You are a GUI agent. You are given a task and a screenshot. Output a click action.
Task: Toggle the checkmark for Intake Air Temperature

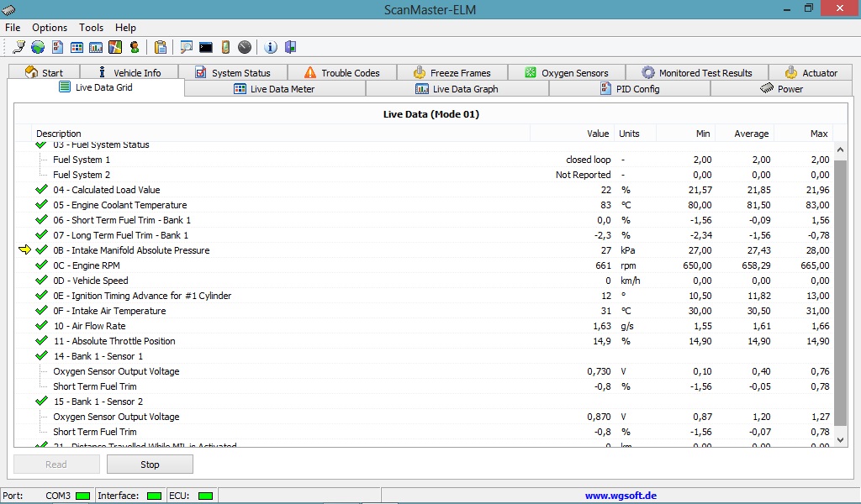[x=41, y=311]
